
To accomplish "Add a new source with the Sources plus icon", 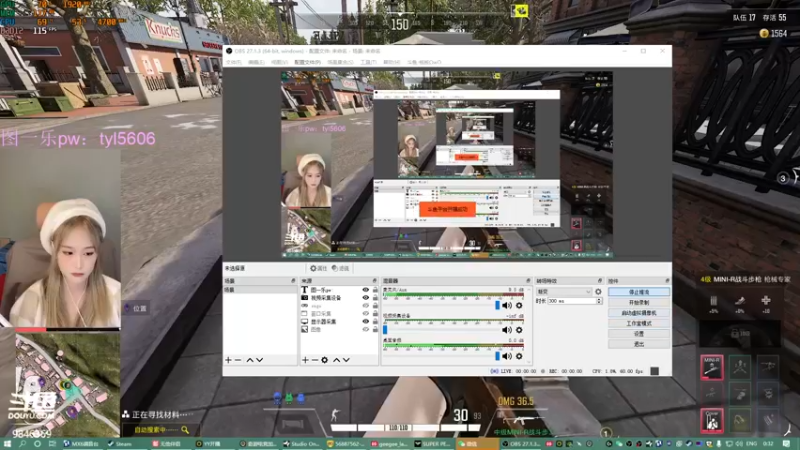I will pyautogui.click(x=305, y=360).
